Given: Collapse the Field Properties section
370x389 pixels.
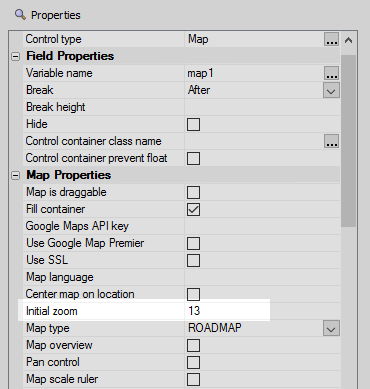Looking at the screenshot, I should [x=15, y=56].
